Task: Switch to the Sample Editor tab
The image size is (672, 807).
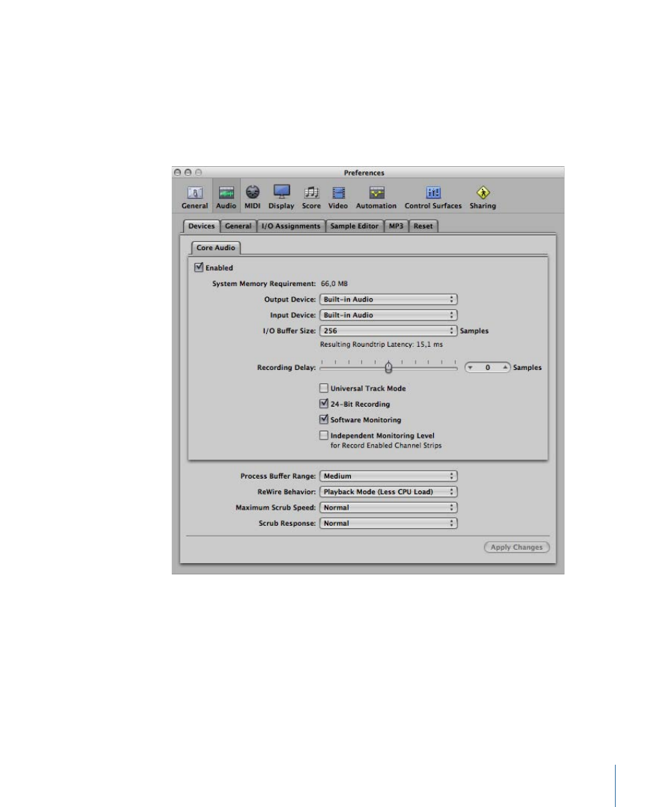Action: pos(354,226)
